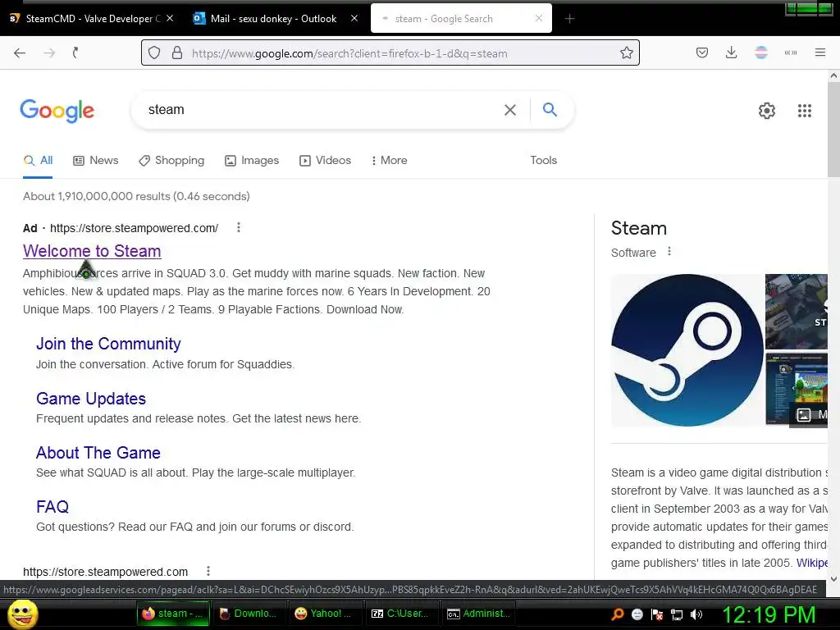Click the yellow smiley start button
The height and width of the screenshot is (630, 840).
(22, 614)
